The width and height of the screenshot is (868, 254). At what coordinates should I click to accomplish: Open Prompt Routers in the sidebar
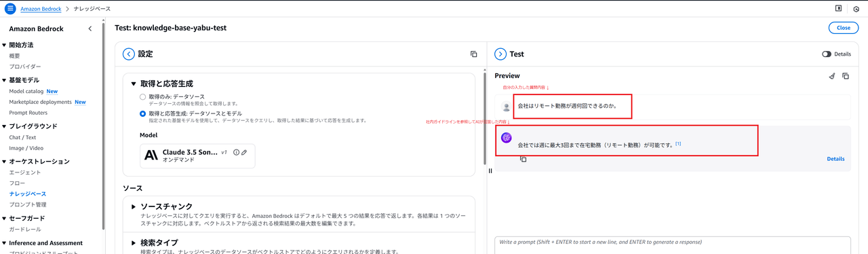[28, 113]
